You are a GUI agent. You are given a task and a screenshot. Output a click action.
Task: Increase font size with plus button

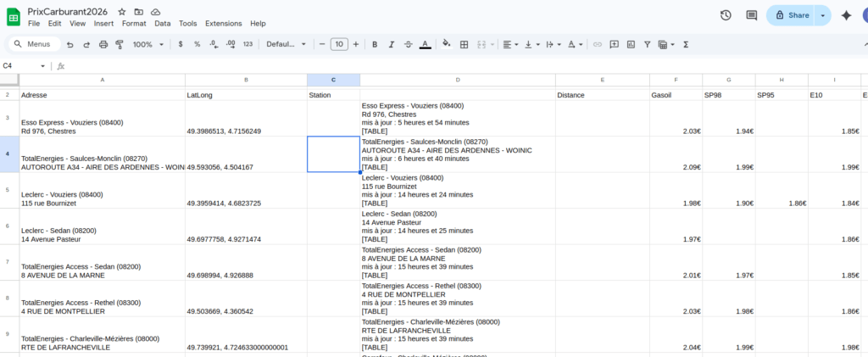click(356, 44)
